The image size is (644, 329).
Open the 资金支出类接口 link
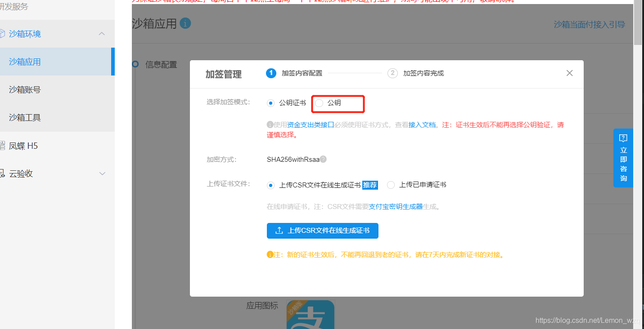pyautogui.click(x=311, y=125)
